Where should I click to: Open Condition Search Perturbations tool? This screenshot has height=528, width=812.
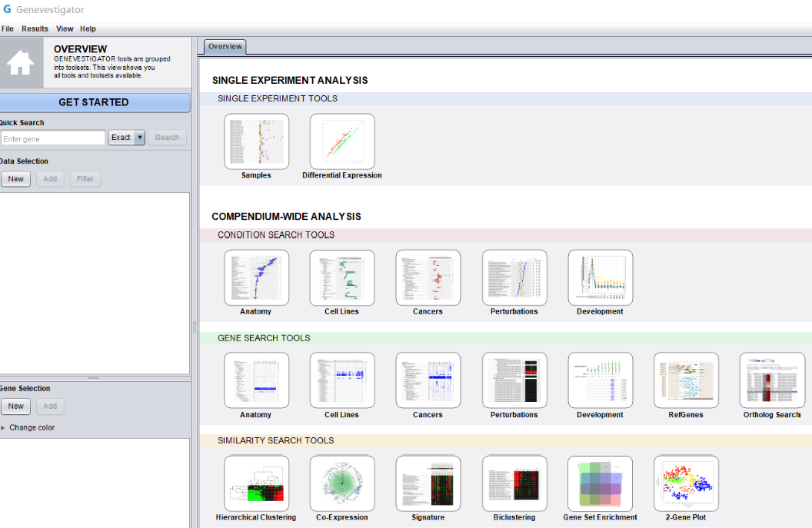pos(514,278)
